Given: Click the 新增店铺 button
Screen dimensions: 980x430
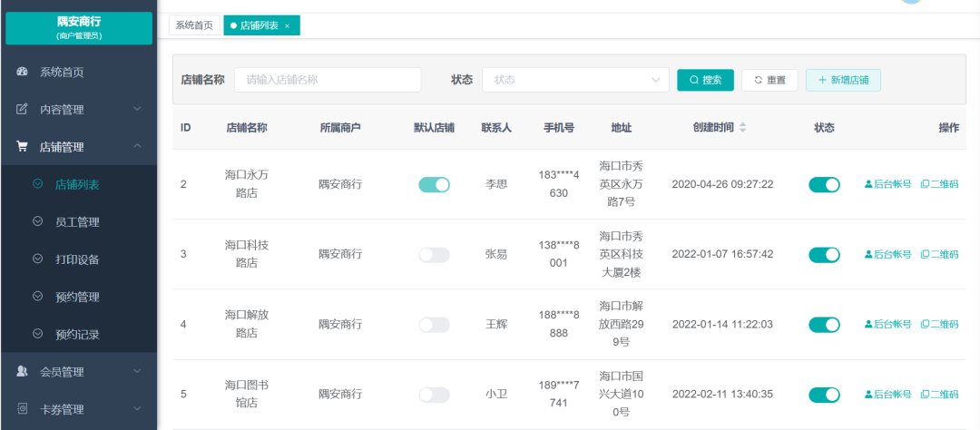Looking at the screenshot, I should 843,80.
